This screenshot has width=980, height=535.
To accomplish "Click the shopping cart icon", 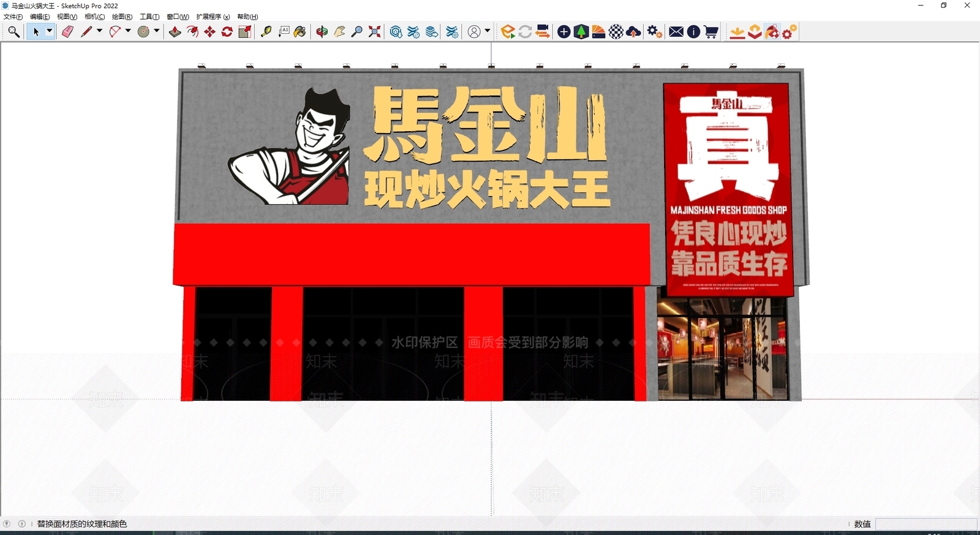I will [x=711, y=32].
